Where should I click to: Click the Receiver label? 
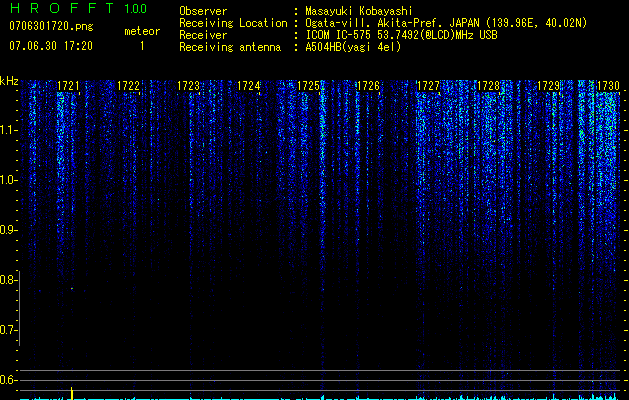coord(203,35)
